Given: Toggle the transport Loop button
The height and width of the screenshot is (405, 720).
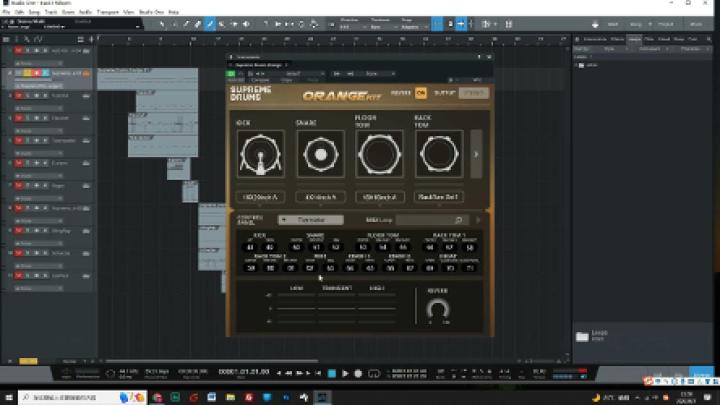Looking at the screenshot, I should pyautogui.click(x=374, y=374).
